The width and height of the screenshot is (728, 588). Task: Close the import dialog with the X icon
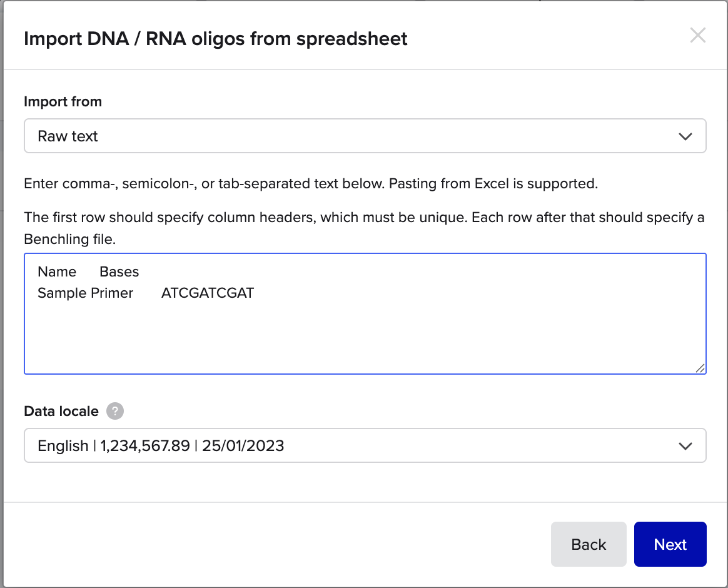[697, 36]
